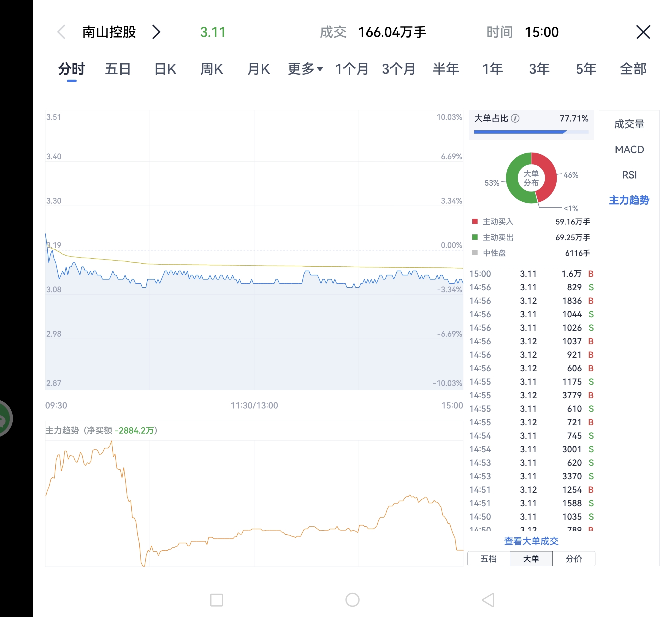This screenshot has height=617, width=672.
Task: Open the 查看大单成交 link
Action: tap(531, 541)
